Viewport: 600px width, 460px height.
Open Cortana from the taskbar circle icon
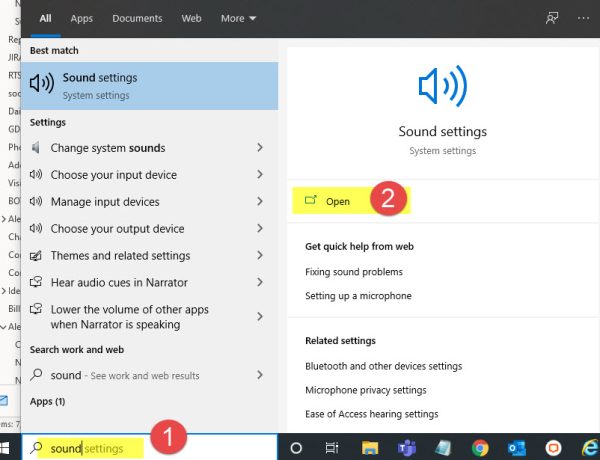point(297,448)
